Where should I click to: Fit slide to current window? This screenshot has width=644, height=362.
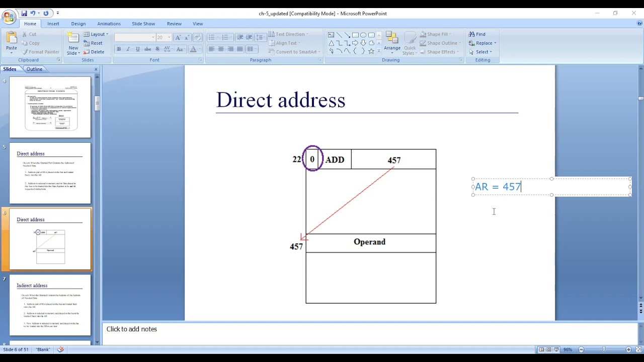(x=637, y=349)
